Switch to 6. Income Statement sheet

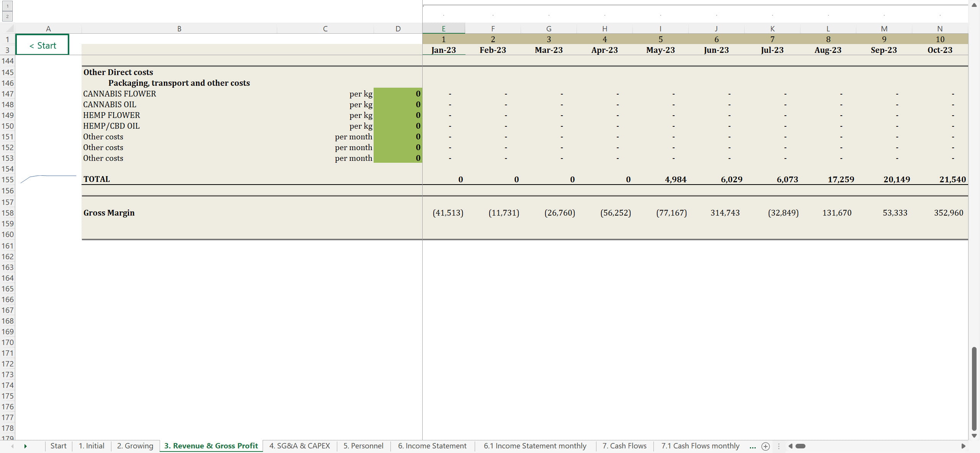tap(432, 446)
